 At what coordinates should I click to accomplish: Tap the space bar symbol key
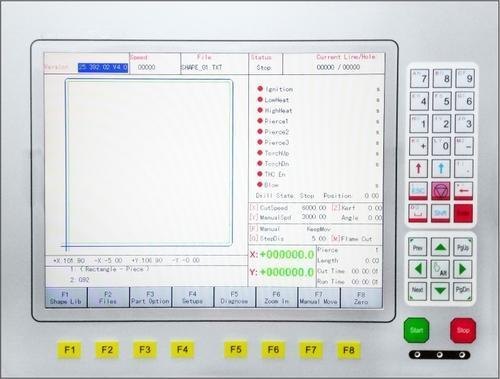tap(418, 213)
